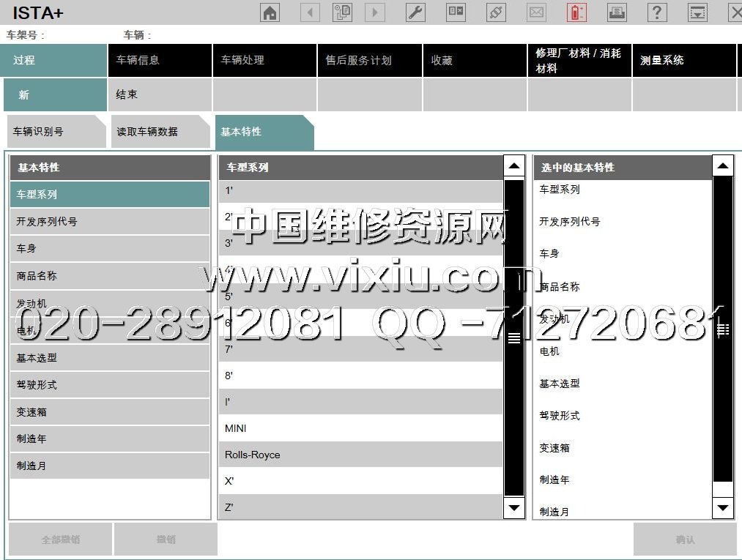This screenshot has height=560, width=742.
Task: Open the 测量系统 menu tab
Action: click(x=683, y=60)
